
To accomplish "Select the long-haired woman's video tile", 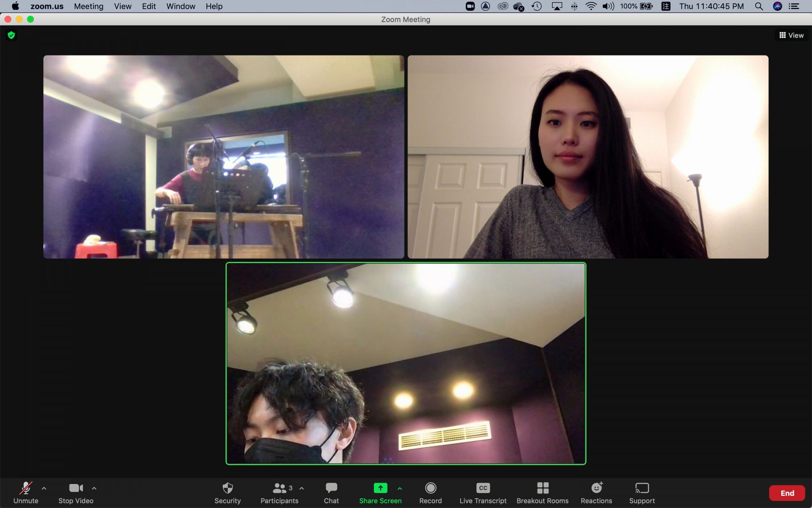I will pyautogui.click(x=588, y=157).
